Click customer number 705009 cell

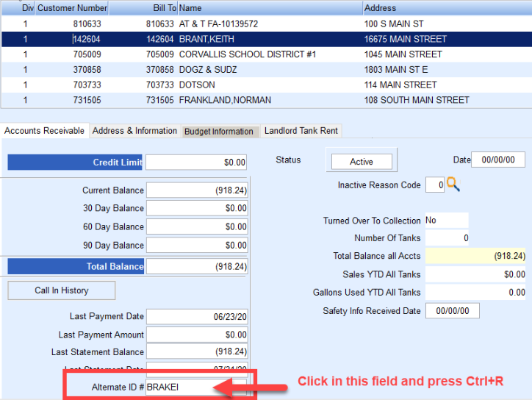tap(87, 54)
